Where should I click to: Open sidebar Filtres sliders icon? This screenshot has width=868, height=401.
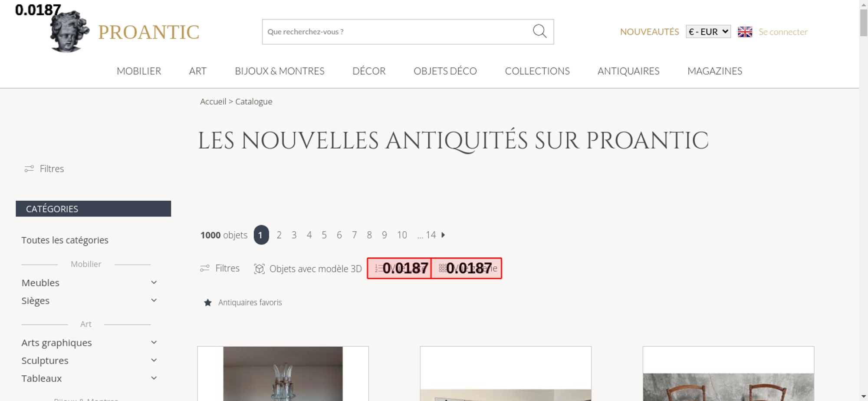(x=29, y=169)
